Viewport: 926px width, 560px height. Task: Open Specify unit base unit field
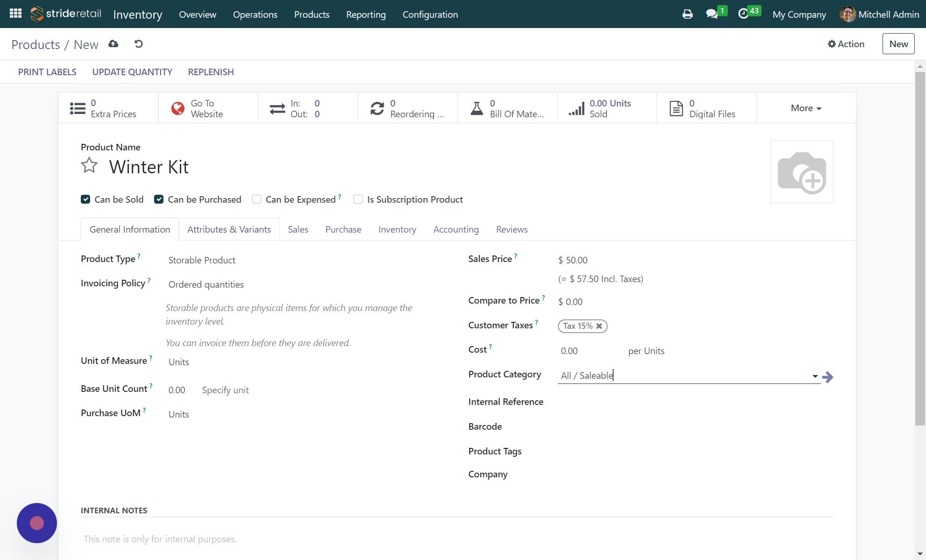pyautogui.click(x=225, y=390)
